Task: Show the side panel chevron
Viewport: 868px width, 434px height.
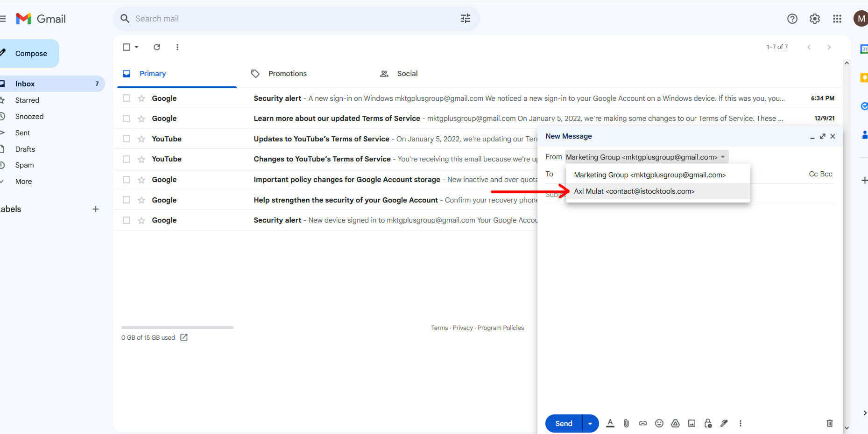Action: (864, 413)
